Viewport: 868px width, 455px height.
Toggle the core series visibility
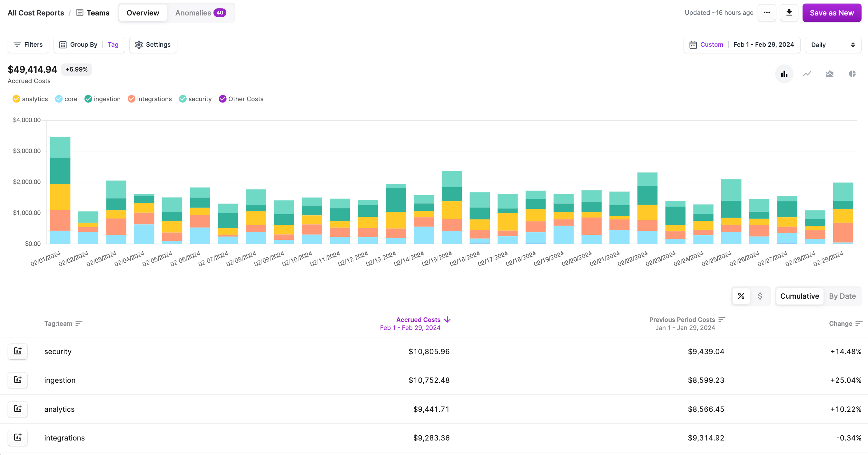[x=66, y=99]
